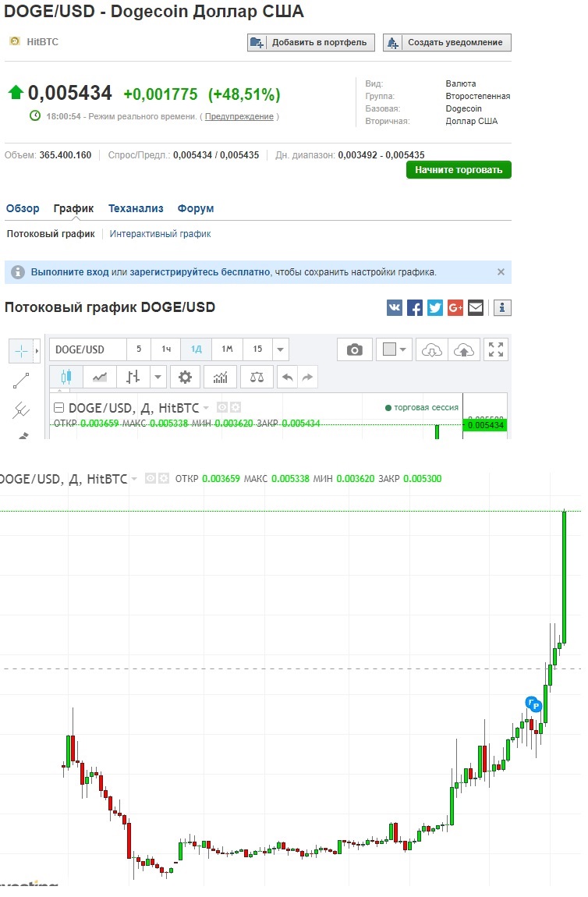Open indicators menu
The height and width of the screenshot is (897, 588).
point(220,377)
